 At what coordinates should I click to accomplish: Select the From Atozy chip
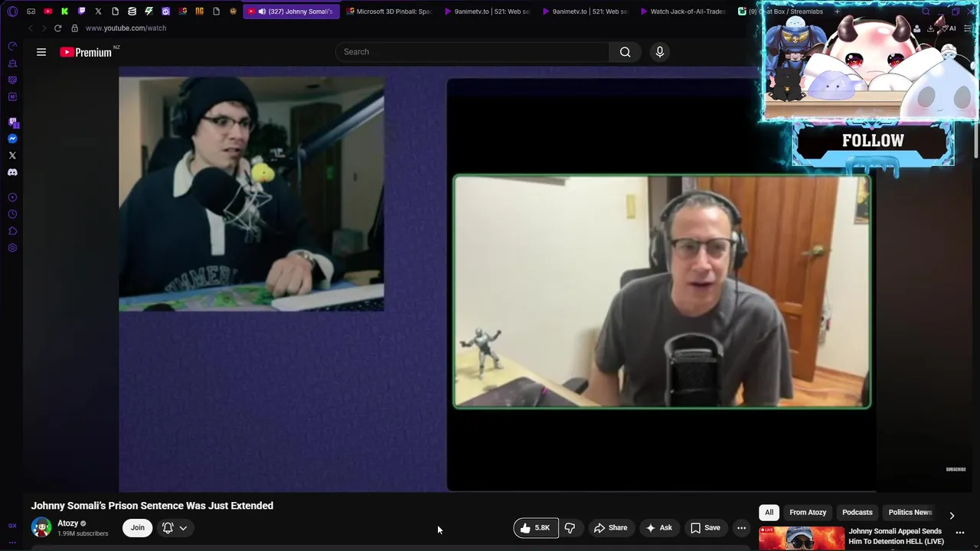(808, 512)
